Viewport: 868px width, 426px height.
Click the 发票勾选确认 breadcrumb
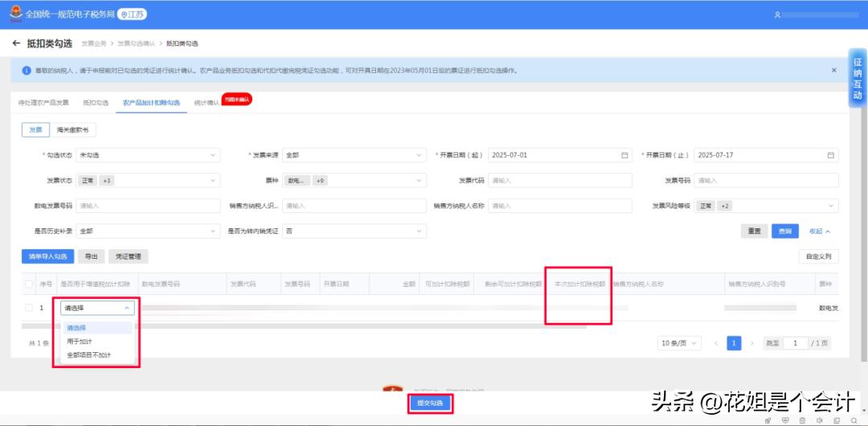pos(135,43)
